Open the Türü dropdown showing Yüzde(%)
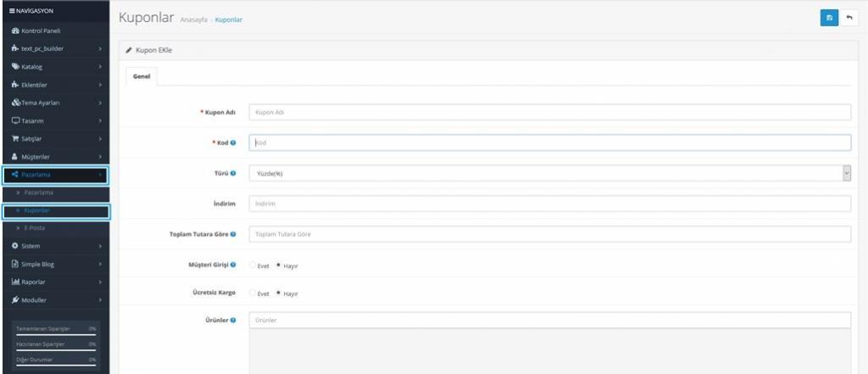This screenshot has width=868, height=374. (x=549, y=173)
